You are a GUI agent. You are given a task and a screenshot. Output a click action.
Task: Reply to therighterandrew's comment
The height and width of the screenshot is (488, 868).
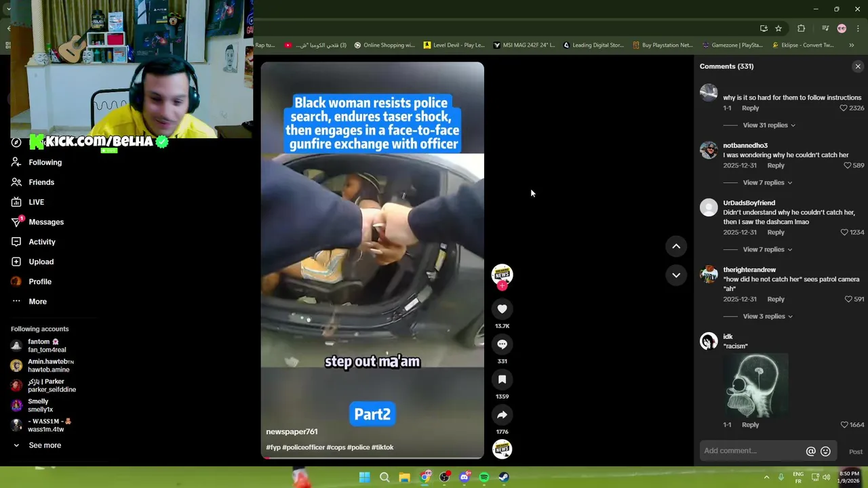click(x=776, y=300)
